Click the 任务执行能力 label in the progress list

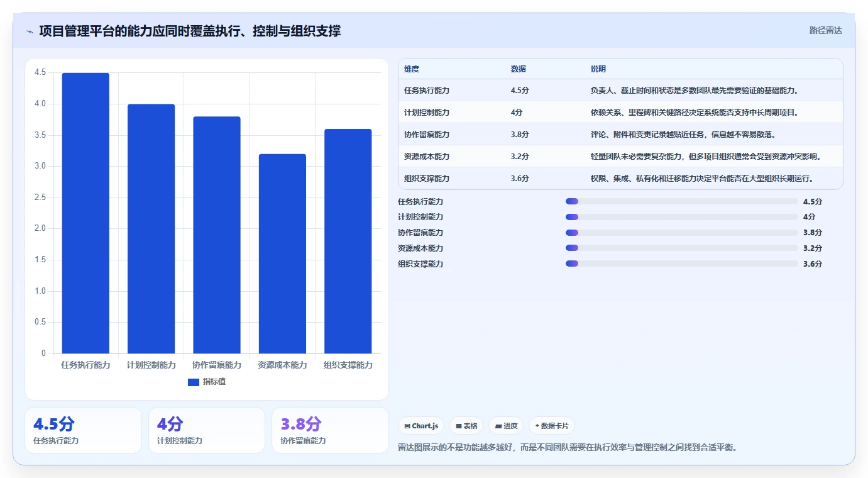[420, 202]
